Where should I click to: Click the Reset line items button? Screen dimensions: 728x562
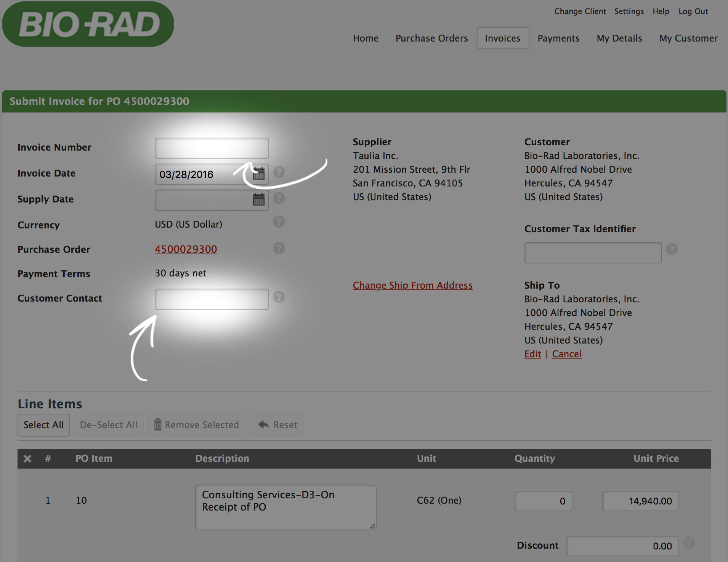[277, 425]
